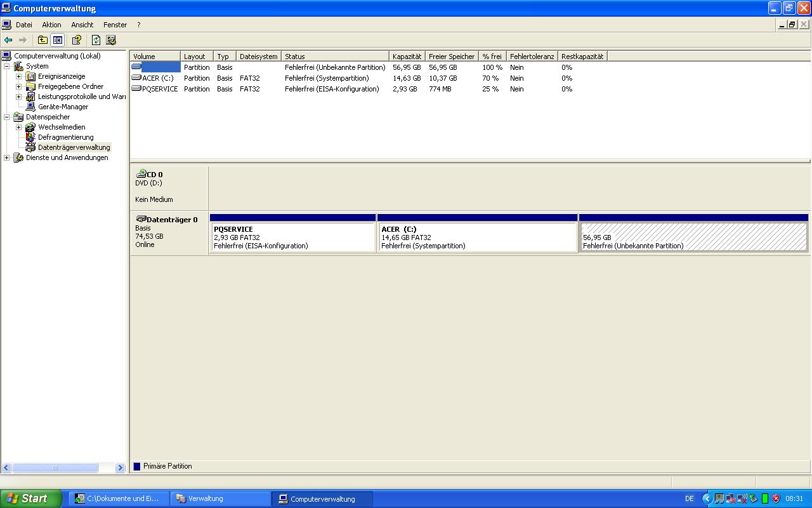
Task: Sort by the Status column header
Action: pyautogui.click(x=335, y=57)
